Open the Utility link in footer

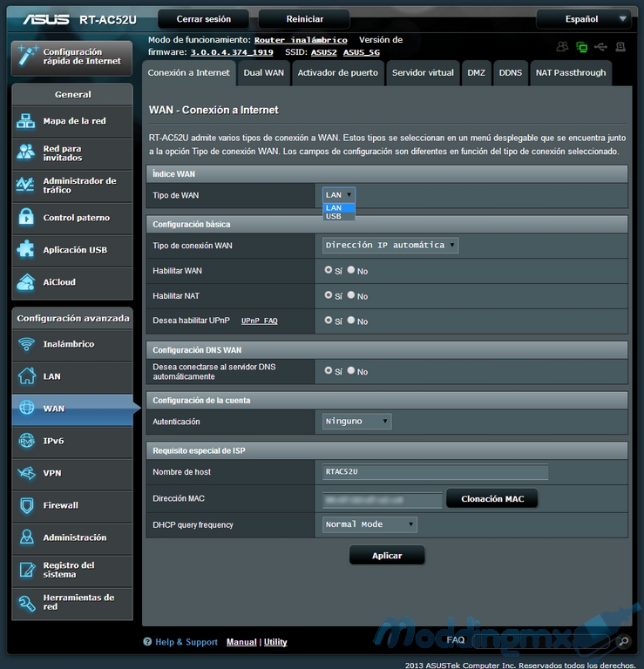tap(275, 642)
